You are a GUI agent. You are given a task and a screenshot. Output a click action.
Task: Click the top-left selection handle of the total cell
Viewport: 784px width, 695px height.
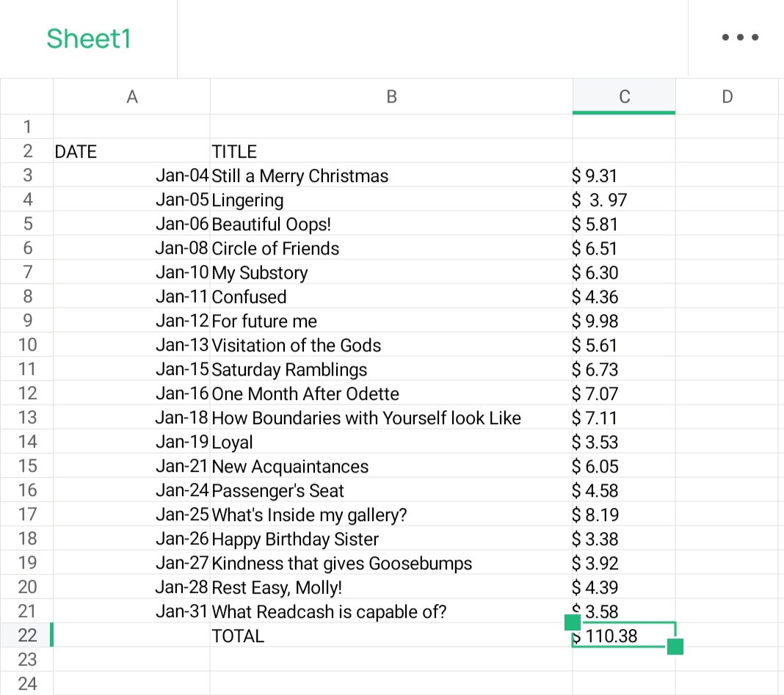(x=573, y=622)
